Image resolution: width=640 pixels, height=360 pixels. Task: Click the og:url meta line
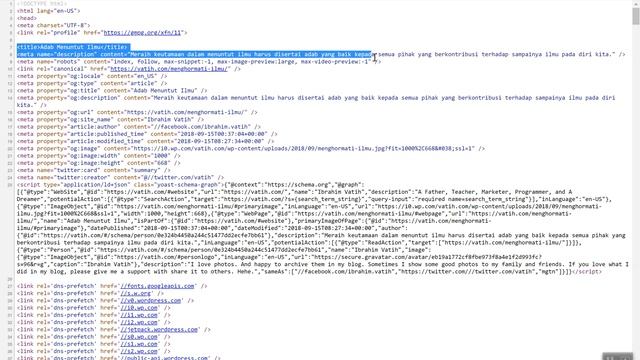click(x=137, y=112)
